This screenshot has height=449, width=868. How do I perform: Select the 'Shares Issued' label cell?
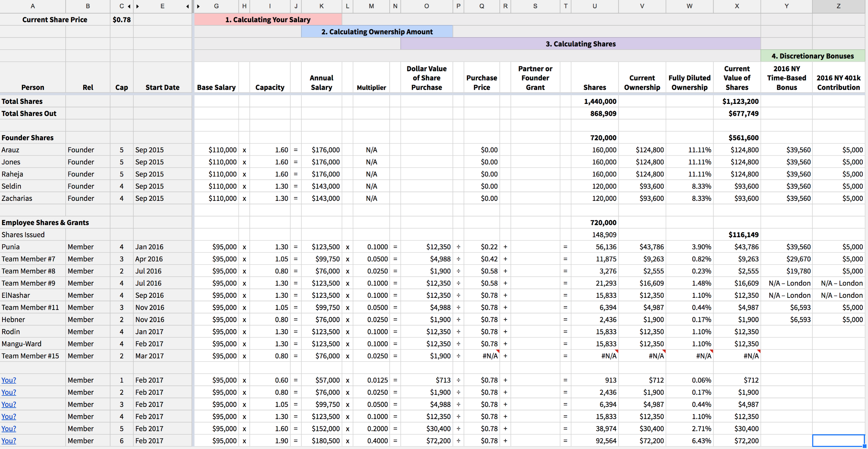[33, 235]
